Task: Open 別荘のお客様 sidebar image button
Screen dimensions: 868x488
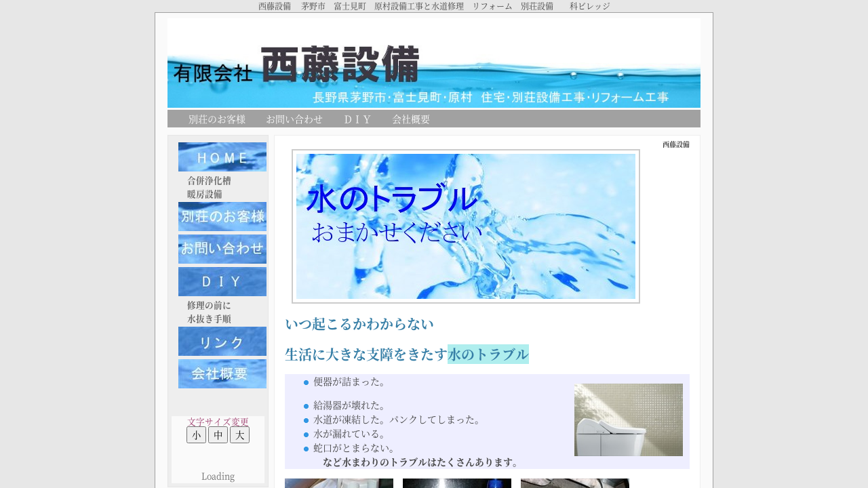Action: [x=222, y=217]
